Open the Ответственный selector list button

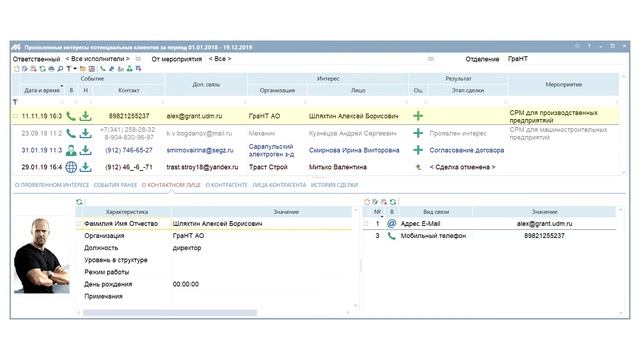(x=138, y=59)
